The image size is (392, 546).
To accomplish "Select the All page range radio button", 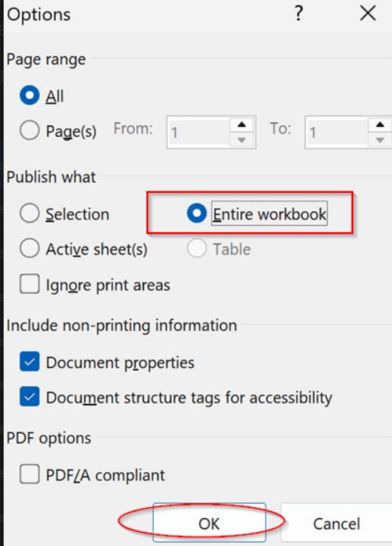I will [29, 95].
